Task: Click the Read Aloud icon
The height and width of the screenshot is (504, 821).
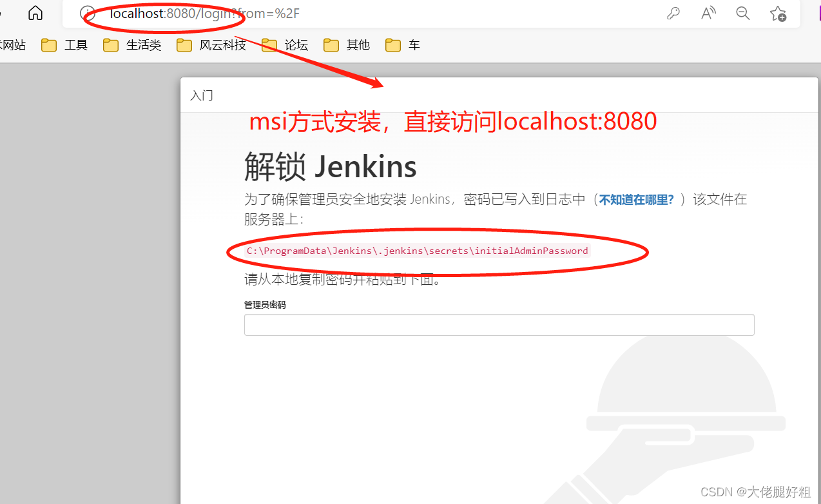Action: coord(708,14)
